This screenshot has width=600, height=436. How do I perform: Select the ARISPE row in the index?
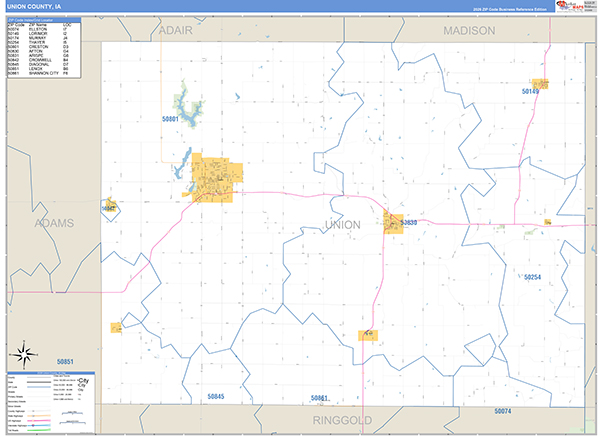(x=38, y=56)
